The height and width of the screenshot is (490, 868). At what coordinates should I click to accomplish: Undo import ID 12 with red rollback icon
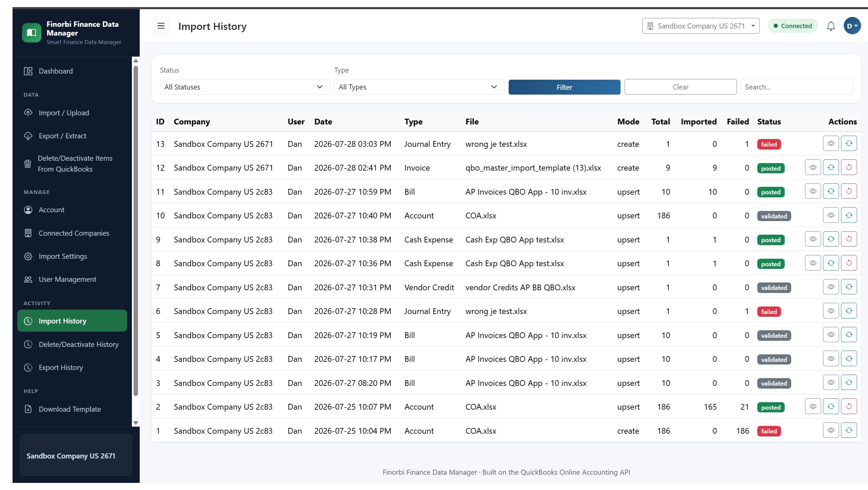849,167
